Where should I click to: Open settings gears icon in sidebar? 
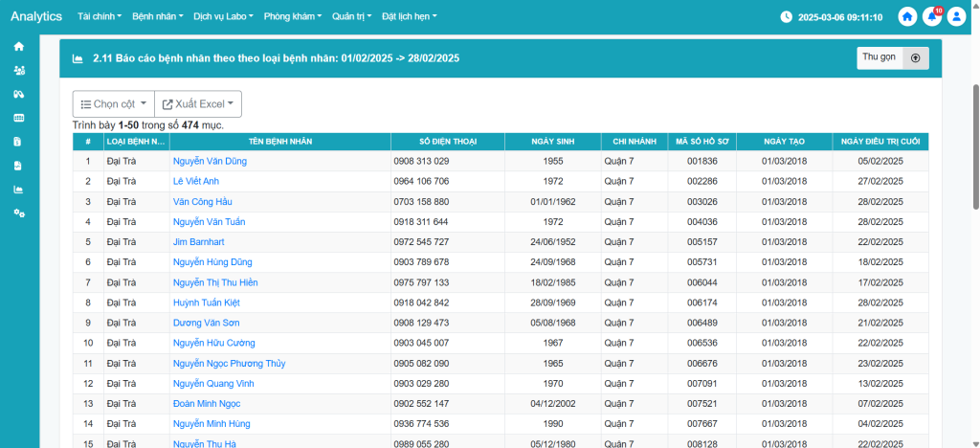click(x=18, y=213)
